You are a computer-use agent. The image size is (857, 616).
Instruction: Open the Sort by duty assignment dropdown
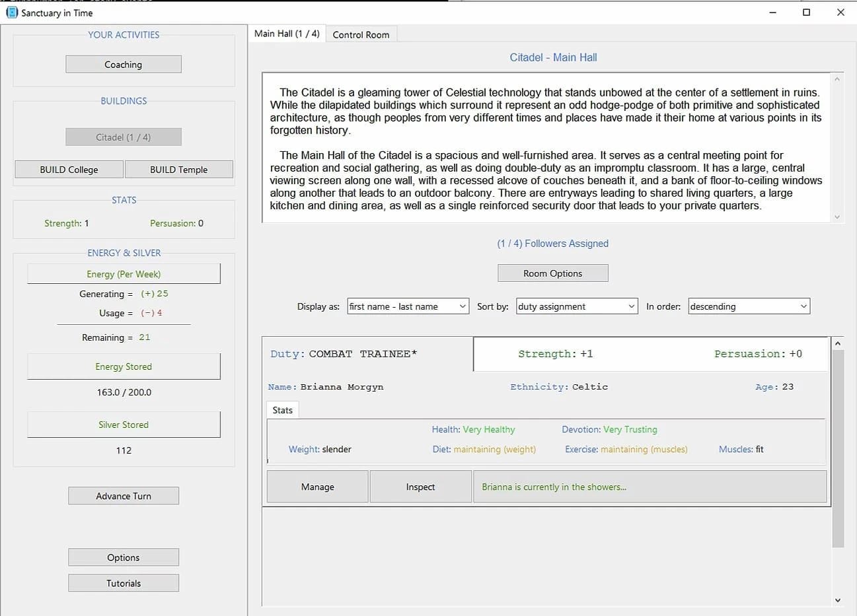point(578,306)
